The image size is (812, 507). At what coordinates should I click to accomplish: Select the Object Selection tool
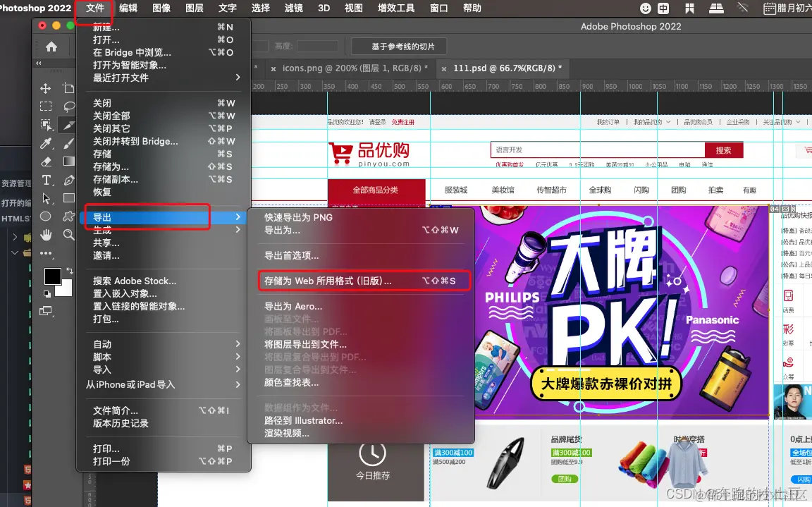(46, 125)
